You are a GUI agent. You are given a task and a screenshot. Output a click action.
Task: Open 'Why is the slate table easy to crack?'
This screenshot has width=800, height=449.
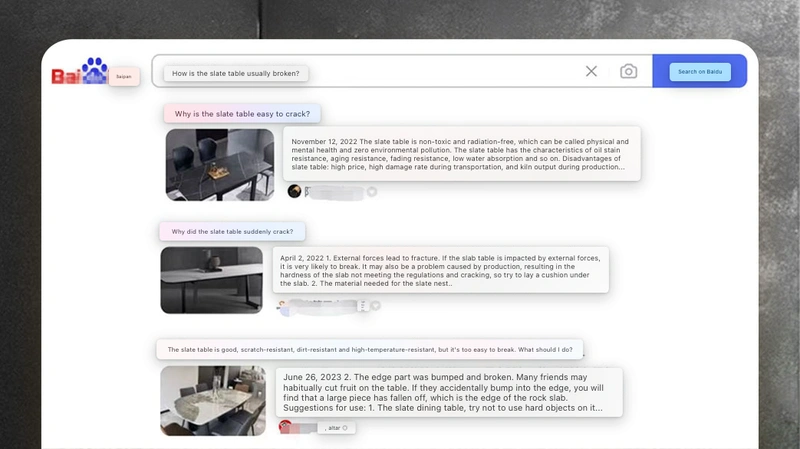coord(242,114)
